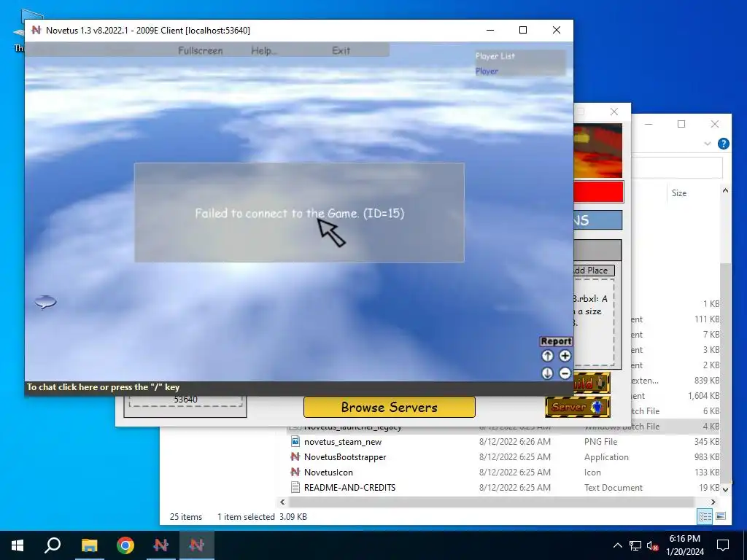Open the Help menu in Novetus client

(x=264, y=50)
